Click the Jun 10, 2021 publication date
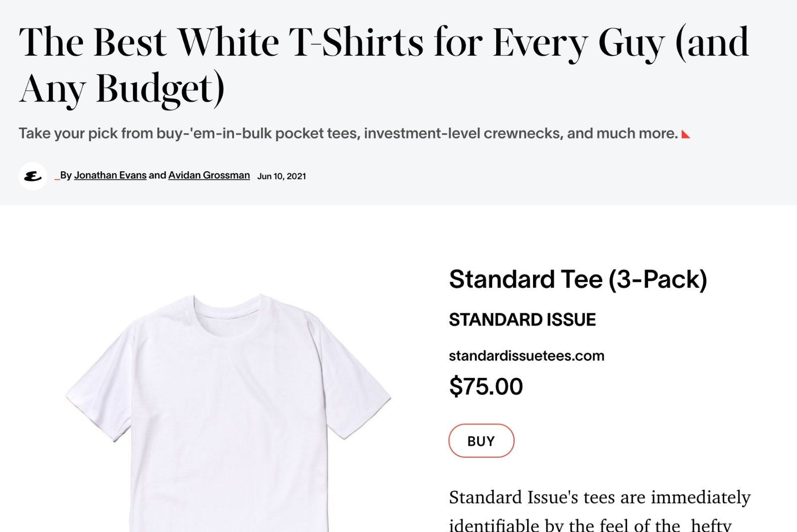This screenshot has height=532, width=797. 281,176
